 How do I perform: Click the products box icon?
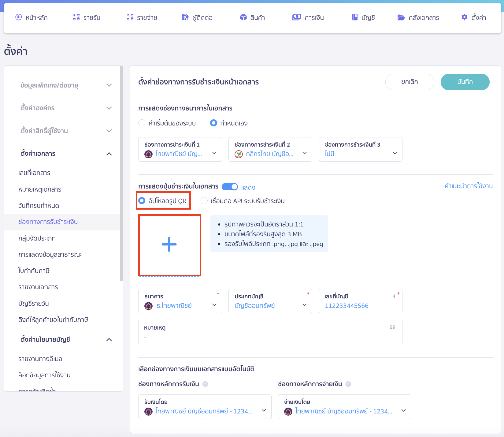243,17
